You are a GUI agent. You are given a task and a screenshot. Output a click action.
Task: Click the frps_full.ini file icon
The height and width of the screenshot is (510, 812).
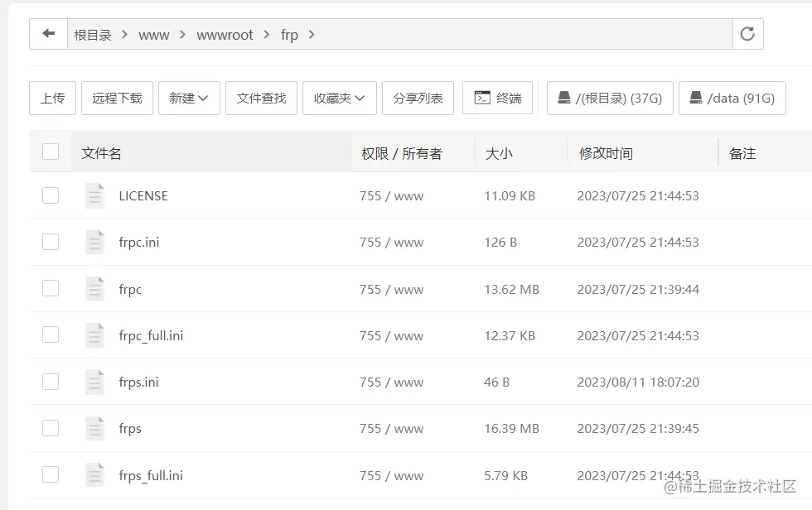pyautogui.click(x=94, y=475)
